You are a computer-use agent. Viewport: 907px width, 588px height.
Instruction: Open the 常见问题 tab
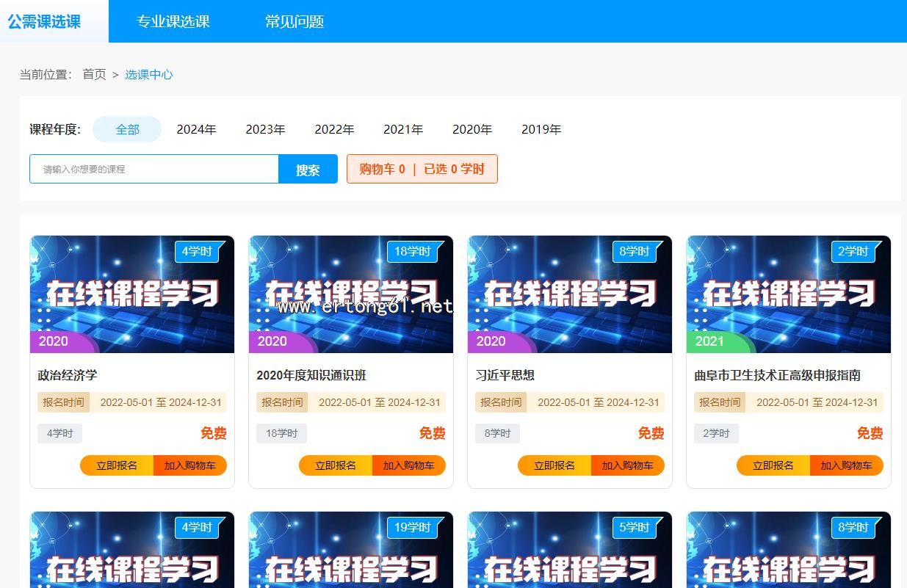click(294, 21)
